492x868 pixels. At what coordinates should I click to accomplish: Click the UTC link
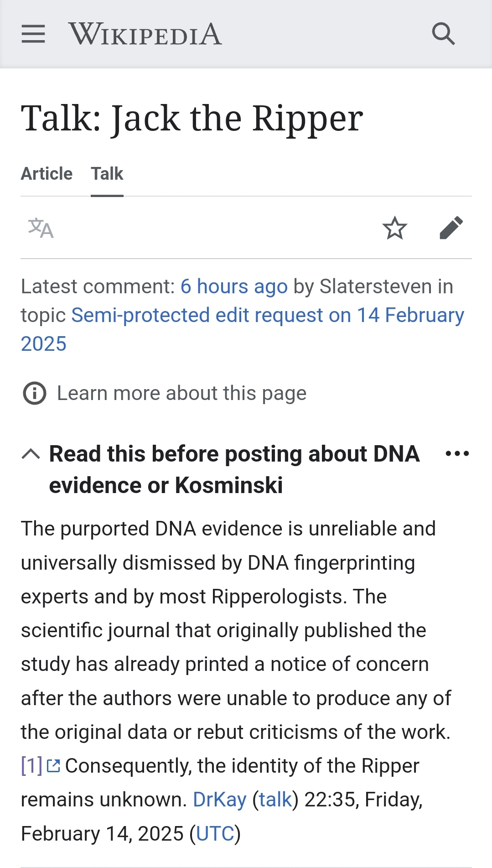point(215,834)
